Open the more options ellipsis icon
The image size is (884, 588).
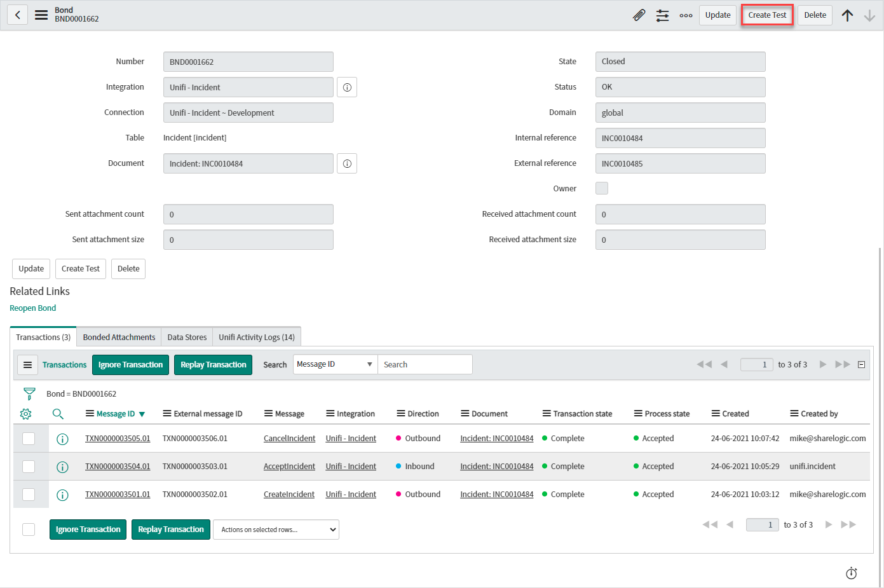point(686,15)
